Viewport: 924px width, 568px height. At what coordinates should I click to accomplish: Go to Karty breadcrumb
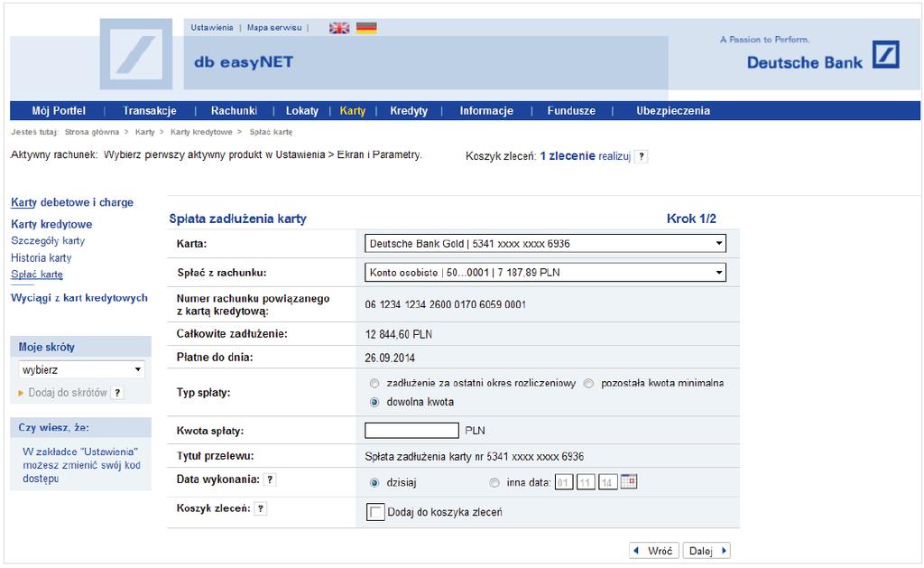click(144, 132)
